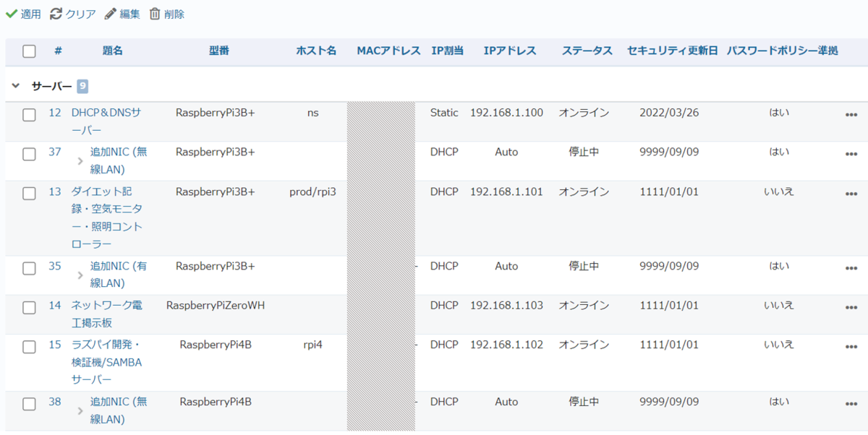Image resolution: width=868 pixels, height=435 pixels.
Task: Click the Static IP allocation cell
Action: click(x=444, y=113)
